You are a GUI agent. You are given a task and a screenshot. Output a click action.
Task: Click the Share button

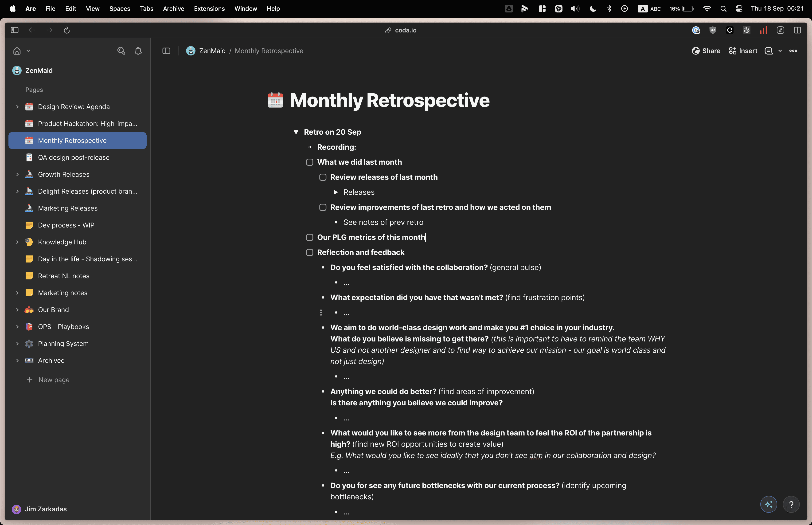706,51
